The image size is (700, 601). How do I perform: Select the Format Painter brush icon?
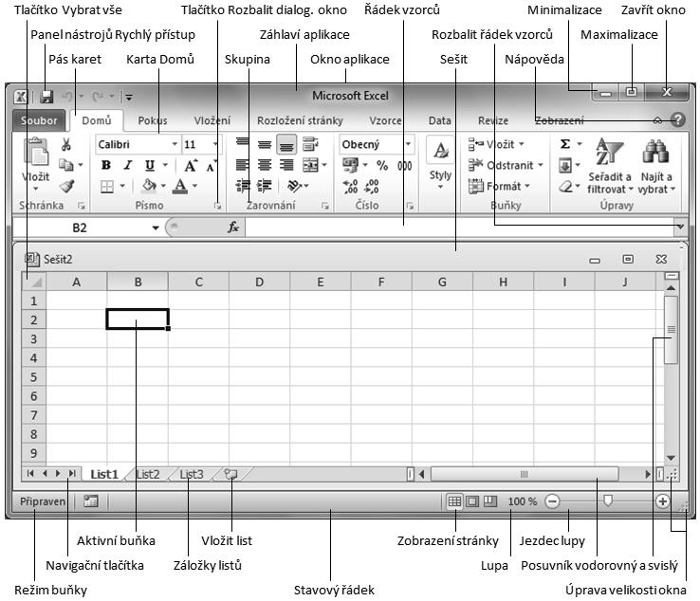point(66,186)
